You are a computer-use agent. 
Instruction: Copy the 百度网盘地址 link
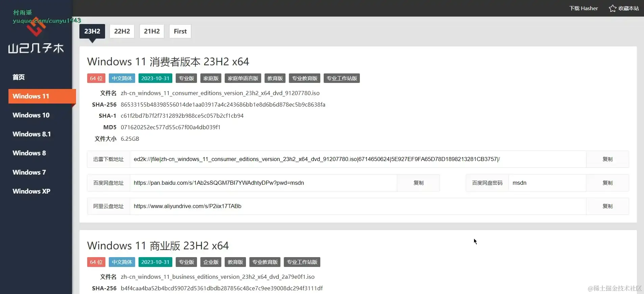pyautogui.click(x=418, y=183)
